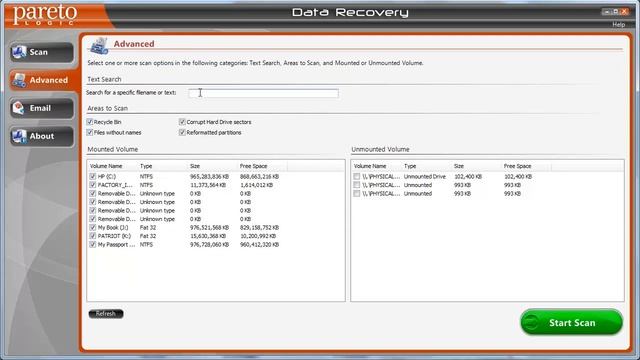
Task: Open the Help menu
Action: click(x=618, y=24)
